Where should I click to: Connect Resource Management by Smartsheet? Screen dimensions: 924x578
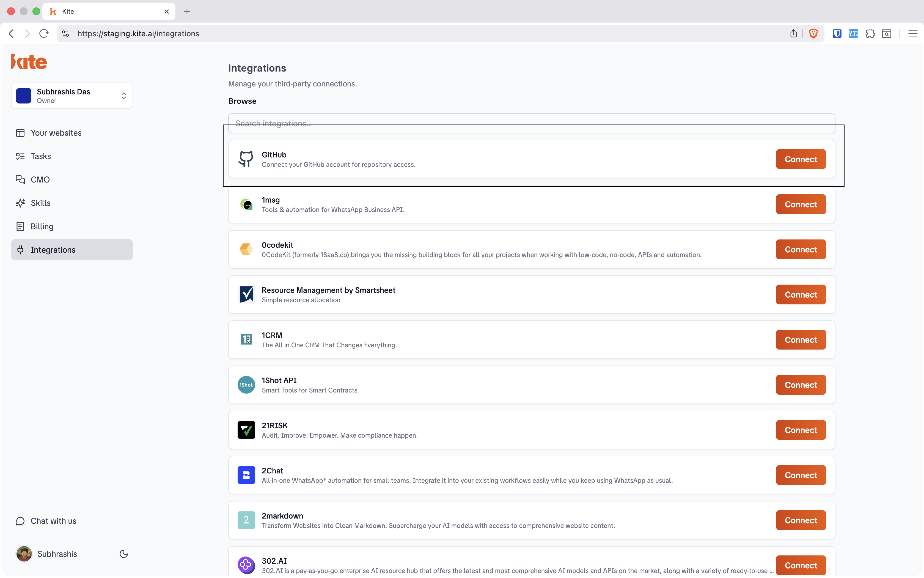801,294
